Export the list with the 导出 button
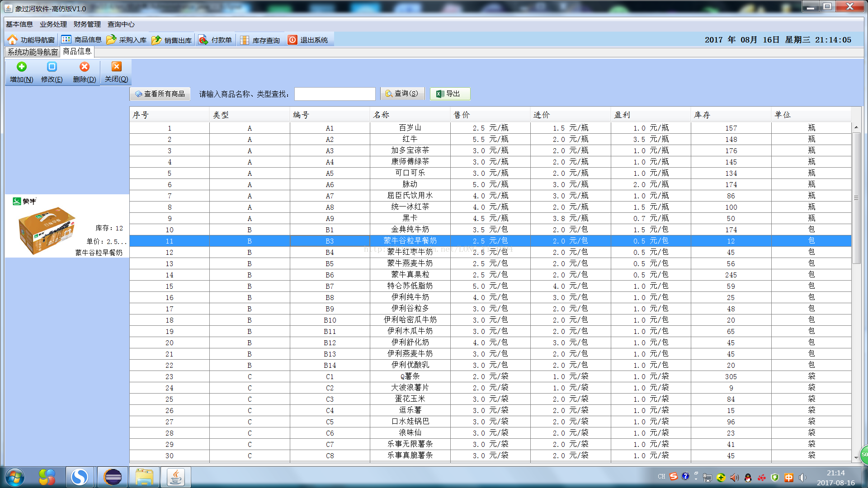The height and width of the screenshot is (488, 868). pyautogui.click(x=449, y=94)
